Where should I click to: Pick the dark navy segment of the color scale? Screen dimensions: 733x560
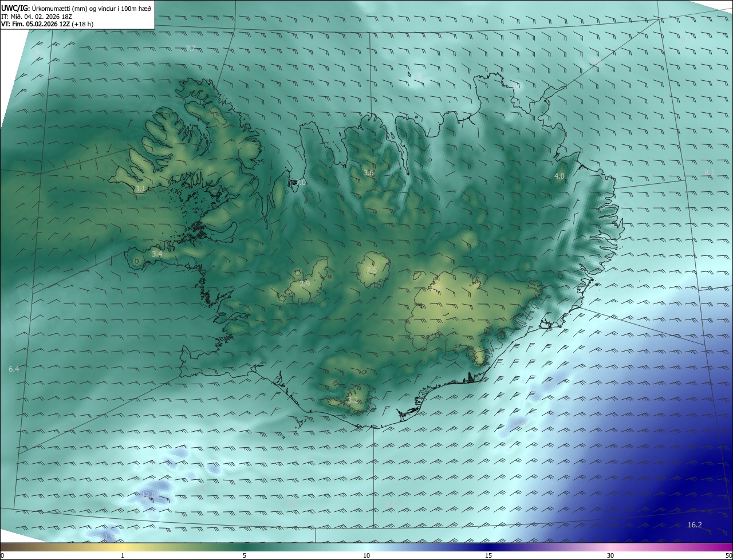point(488,547)
